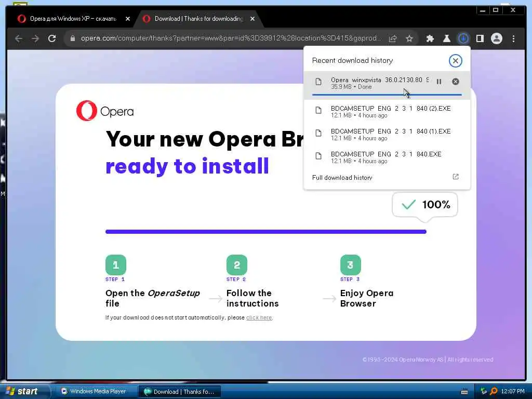Viewport: 532px width, 399px height.
Task: Close the Recent download history popup
Action: tap(455, 61)
